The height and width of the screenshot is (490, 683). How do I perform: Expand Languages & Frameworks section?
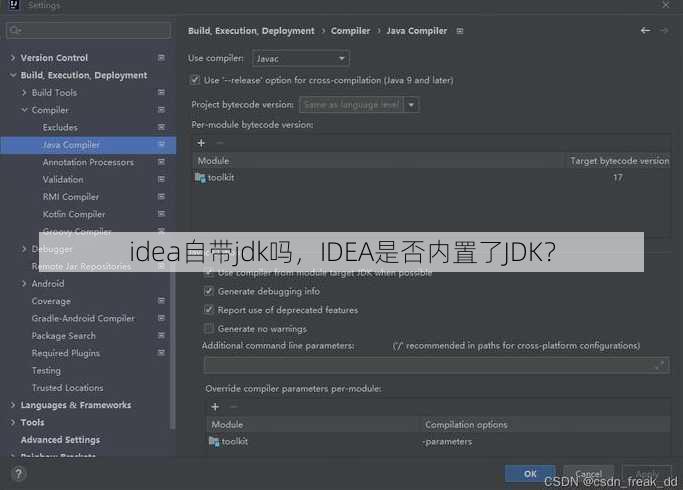(x=13, y=405)
